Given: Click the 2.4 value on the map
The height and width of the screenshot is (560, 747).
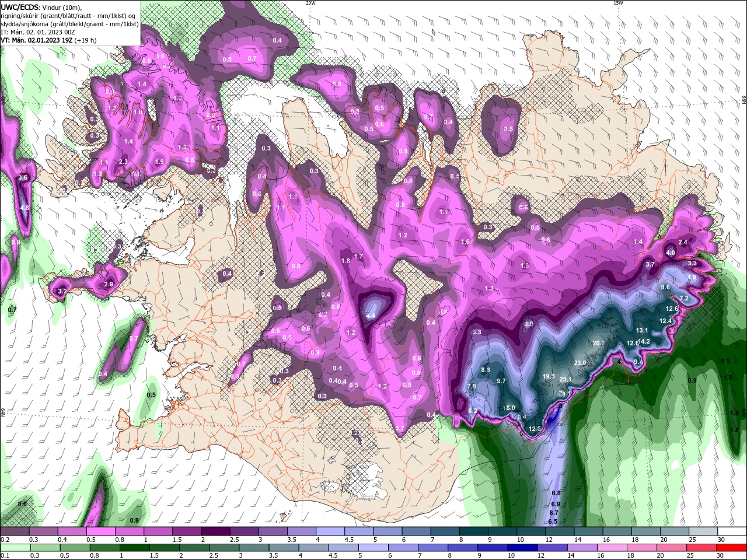Looking at the screenshot, I should (683, 242).
